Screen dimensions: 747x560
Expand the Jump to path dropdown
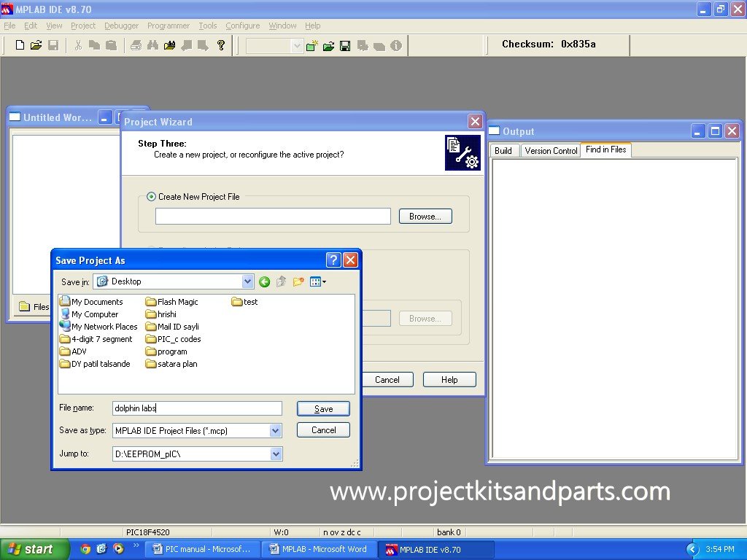pos(275,454)
